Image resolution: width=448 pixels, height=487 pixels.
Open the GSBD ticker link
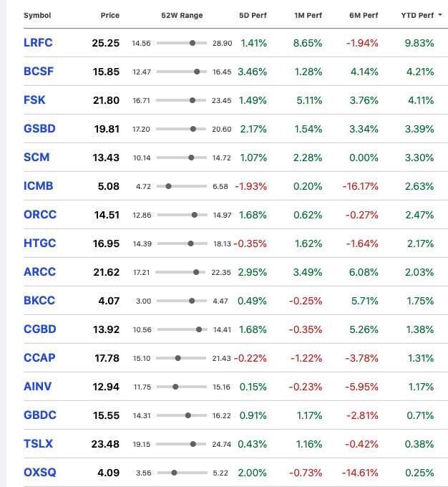[39, 129]
